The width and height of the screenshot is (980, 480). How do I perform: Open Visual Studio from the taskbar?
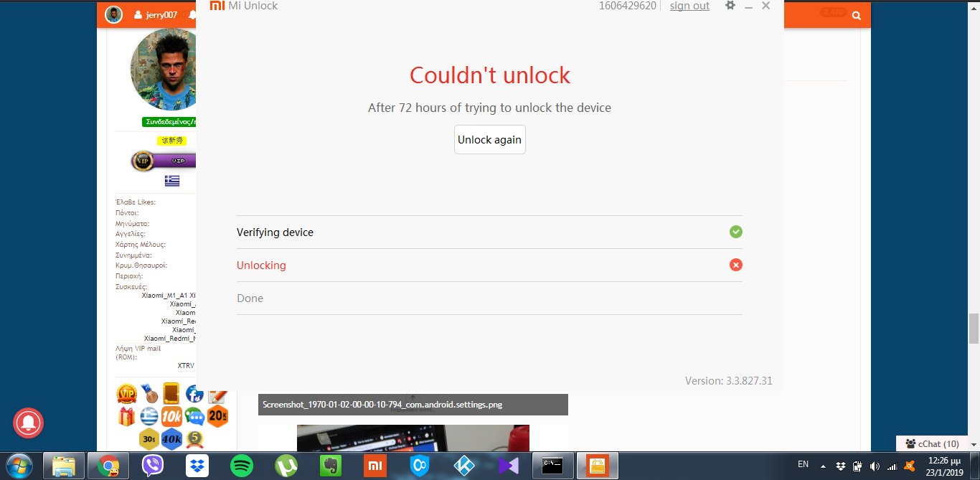(x=509, y=466)
